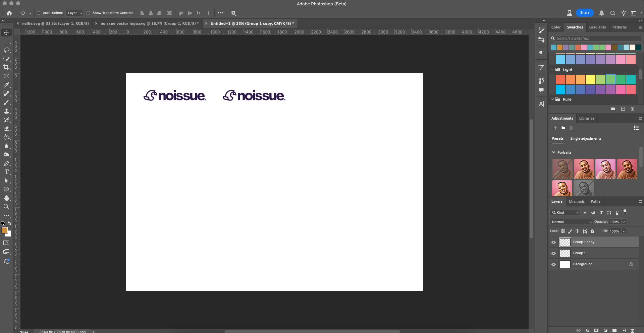Select the Eraser tool
The image size is (644, 333).
[6, 128]
